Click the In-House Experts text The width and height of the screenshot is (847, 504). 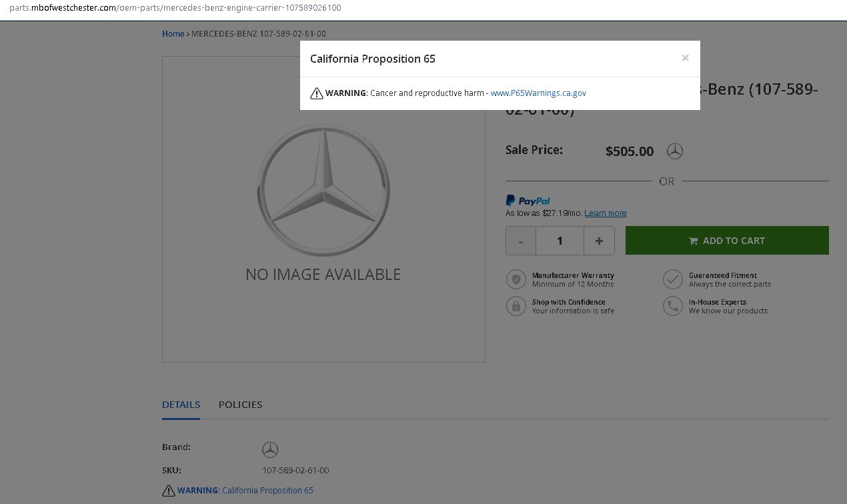tap(718, 302)
